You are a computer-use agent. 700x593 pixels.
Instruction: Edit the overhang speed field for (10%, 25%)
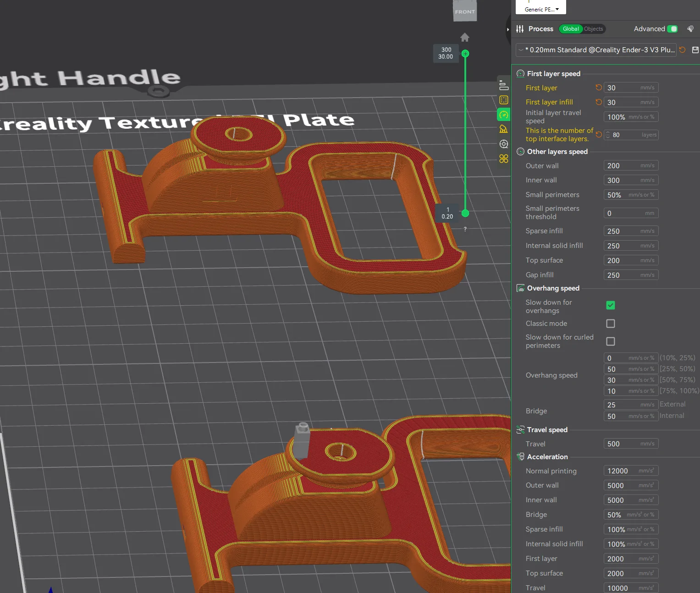[631, 358]
